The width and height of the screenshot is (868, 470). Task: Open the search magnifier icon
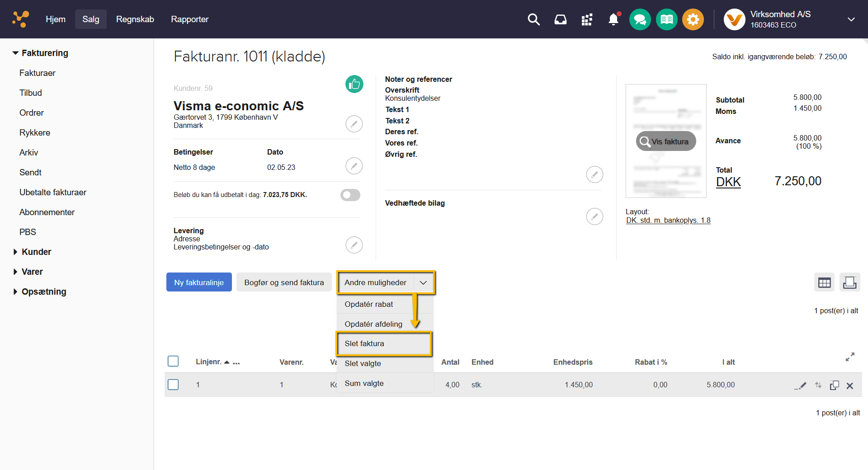[534, 19]
